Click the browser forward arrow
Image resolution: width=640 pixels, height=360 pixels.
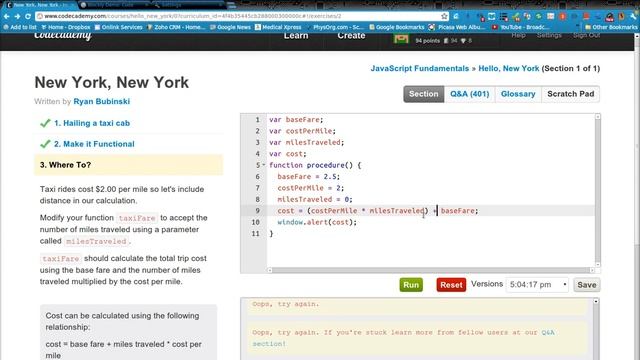17,16
